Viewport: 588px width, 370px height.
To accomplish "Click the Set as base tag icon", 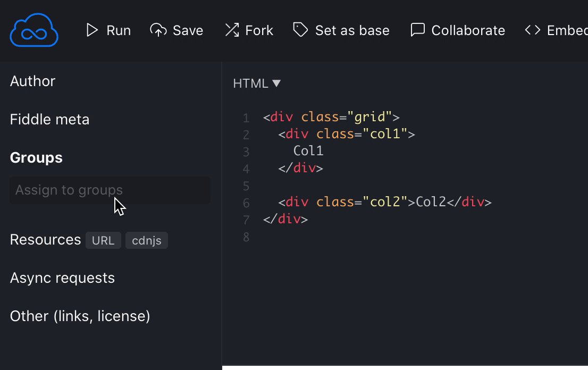I will click(x=300, y=30).
